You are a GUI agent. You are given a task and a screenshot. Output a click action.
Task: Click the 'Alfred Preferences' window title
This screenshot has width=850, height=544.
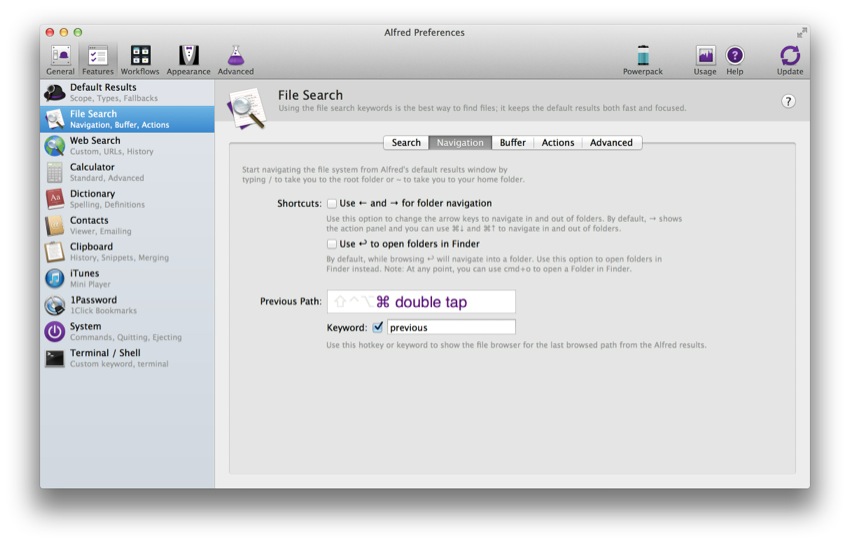[424, 33]
